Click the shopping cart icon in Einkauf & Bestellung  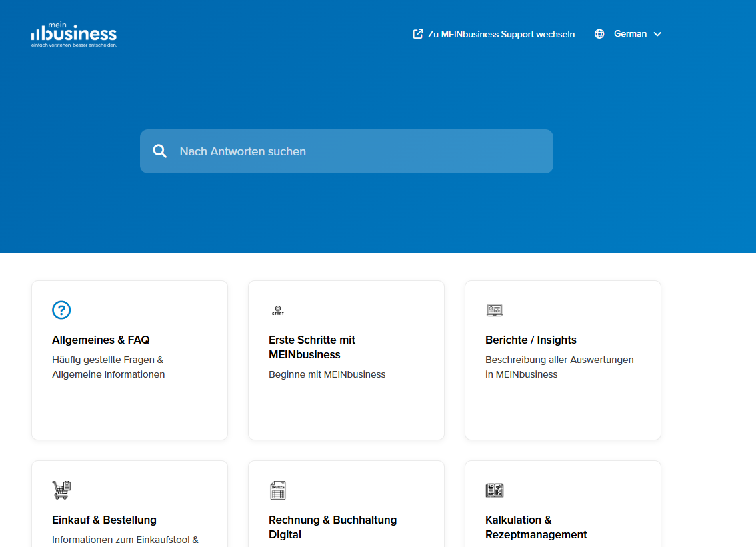[61, 490]
